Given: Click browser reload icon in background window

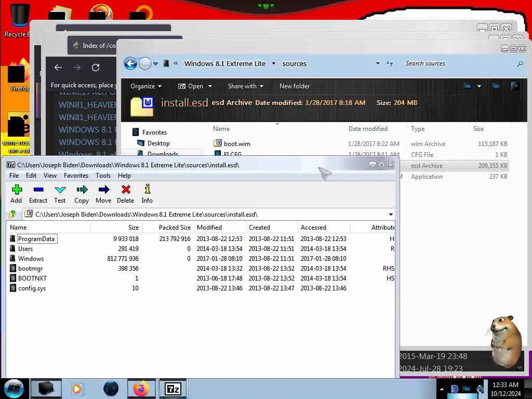Looking at the screenshot, I should (96, 68).
